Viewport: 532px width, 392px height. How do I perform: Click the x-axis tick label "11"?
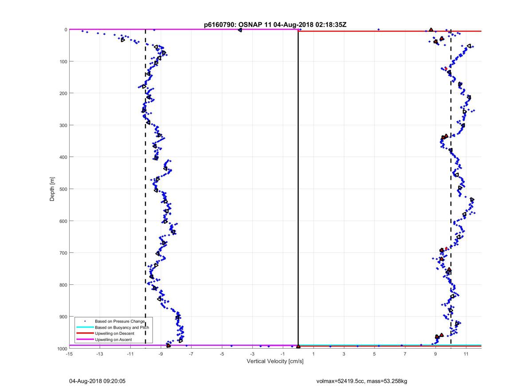(466, 354)
